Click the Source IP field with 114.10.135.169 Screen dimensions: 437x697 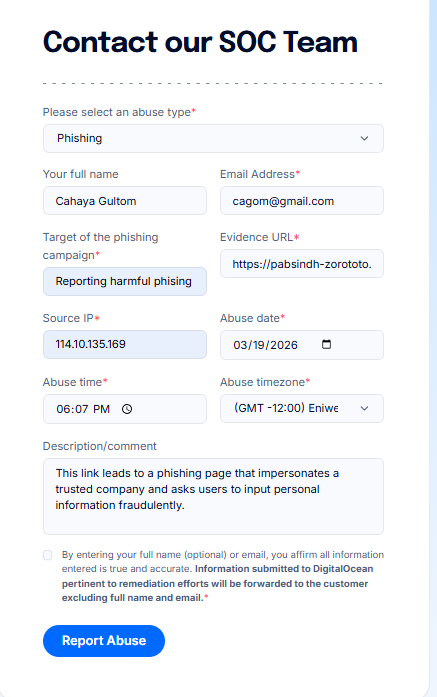click(125, 344)
